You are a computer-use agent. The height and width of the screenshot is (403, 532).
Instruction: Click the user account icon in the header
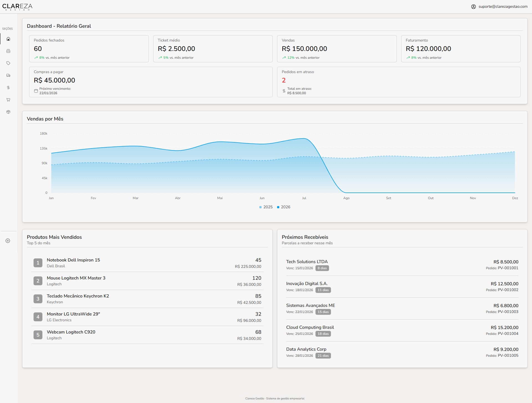click(473, 6)
